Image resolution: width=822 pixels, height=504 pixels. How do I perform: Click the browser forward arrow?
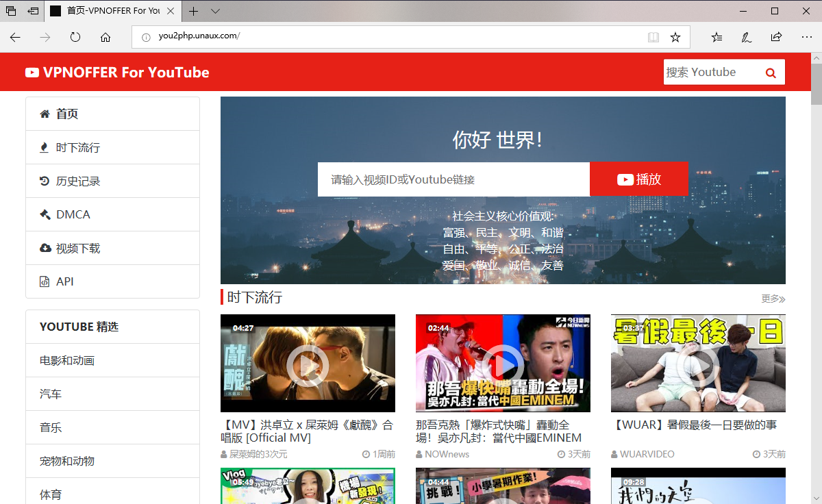coord(45,37)
